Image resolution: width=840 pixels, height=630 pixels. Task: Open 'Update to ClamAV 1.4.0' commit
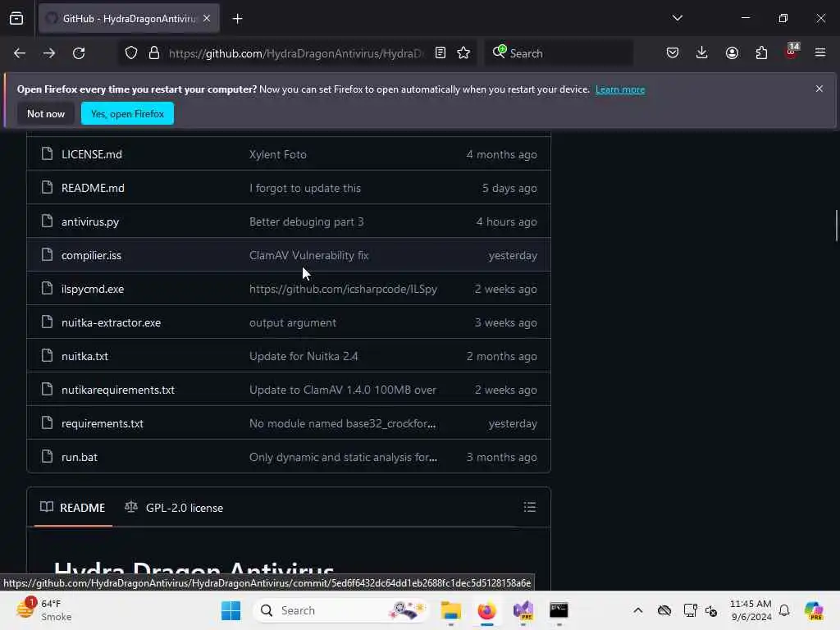[x=343, y=390]
